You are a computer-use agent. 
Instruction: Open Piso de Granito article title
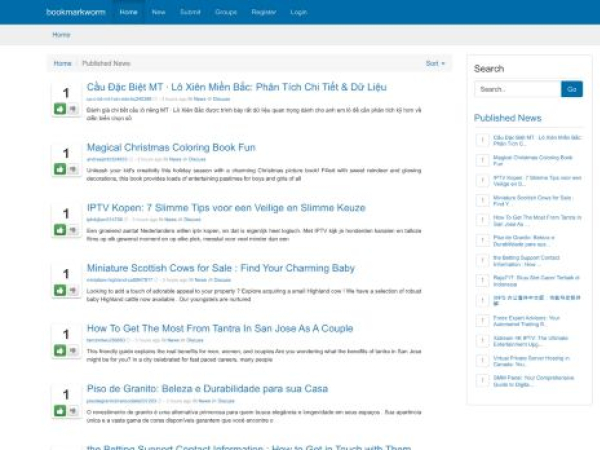click(x=207, y=389)
